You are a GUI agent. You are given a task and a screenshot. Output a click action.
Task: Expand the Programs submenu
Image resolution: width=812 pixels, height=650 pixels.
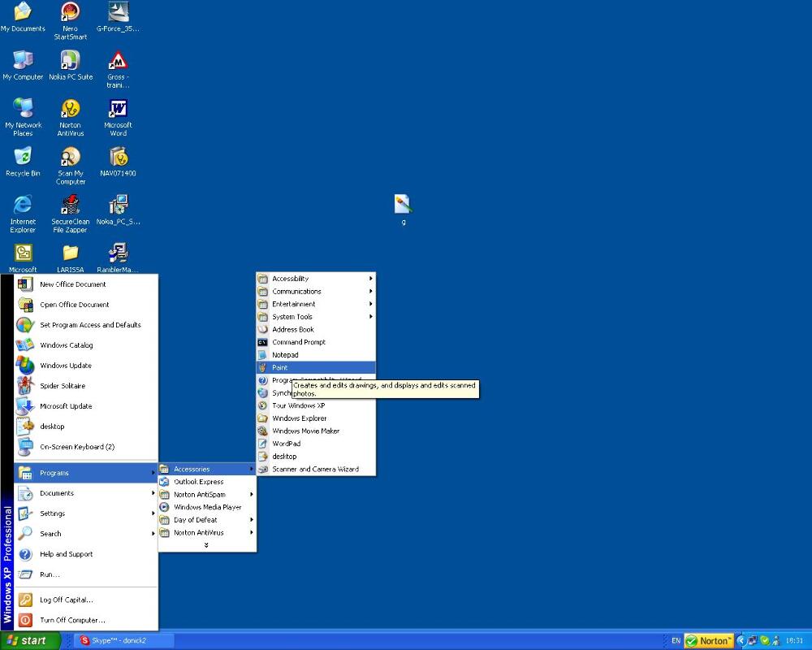pos(86,473)
